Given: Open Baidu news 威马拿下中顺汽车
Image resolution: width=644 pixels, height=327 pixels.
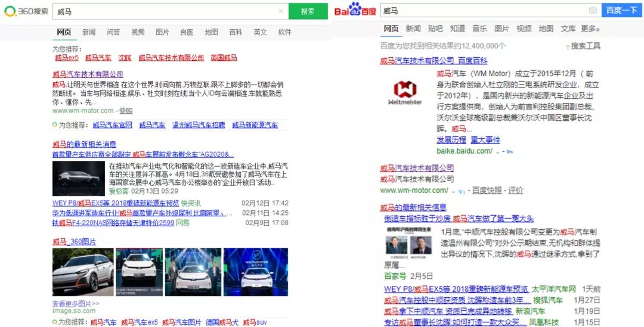Looking at the screenshot, I should coord(448,311).
